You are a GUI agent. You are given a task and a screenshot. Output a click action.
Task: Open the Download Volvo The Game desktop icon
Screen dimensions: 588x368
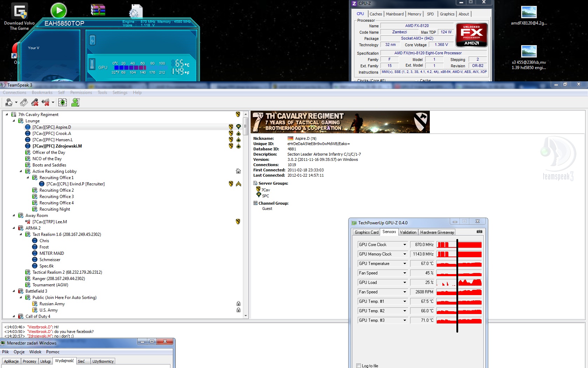tap(19, 16)
